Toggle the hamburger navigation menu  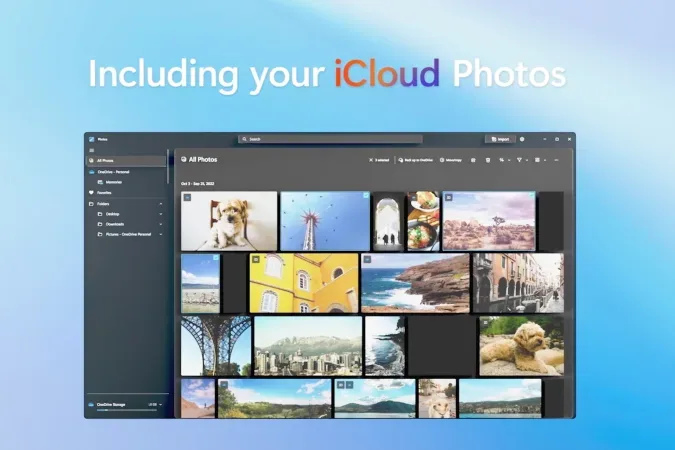[91, 150]
